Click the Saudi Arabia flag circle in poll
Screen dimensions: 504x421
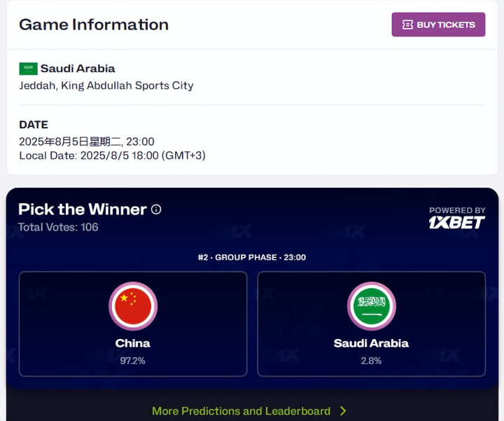[372, 306]
